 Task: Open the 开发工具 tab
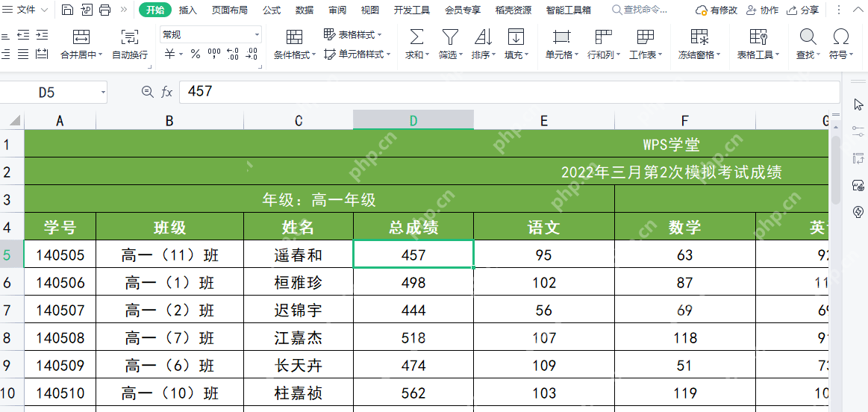[x=412, y=10]
